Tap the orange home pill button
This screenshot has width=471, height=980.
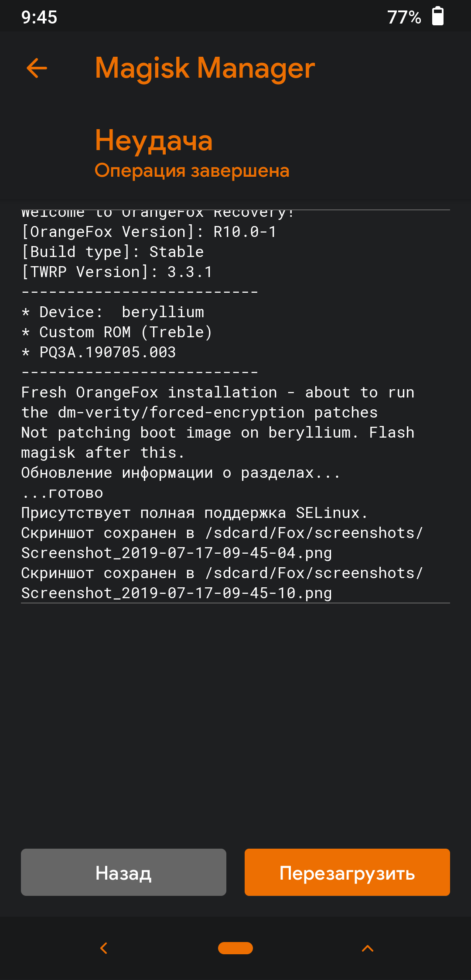coord(235,948)
